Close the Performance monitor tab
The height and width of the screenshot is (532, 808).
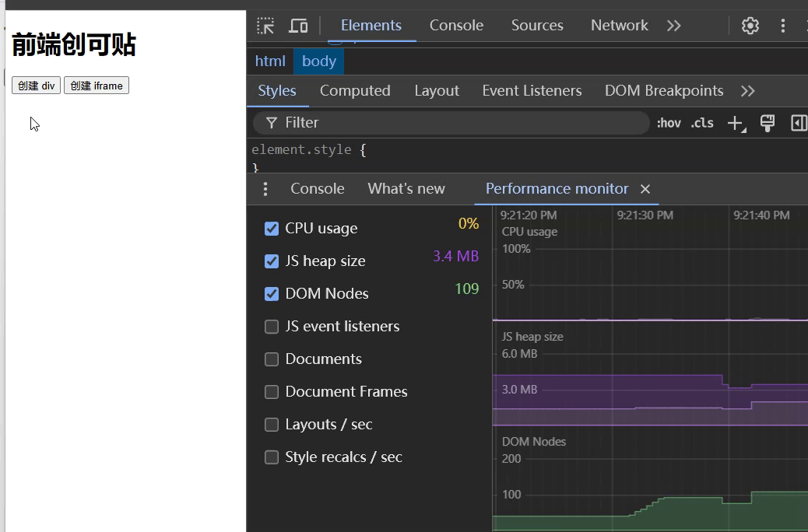click(645, 189)
